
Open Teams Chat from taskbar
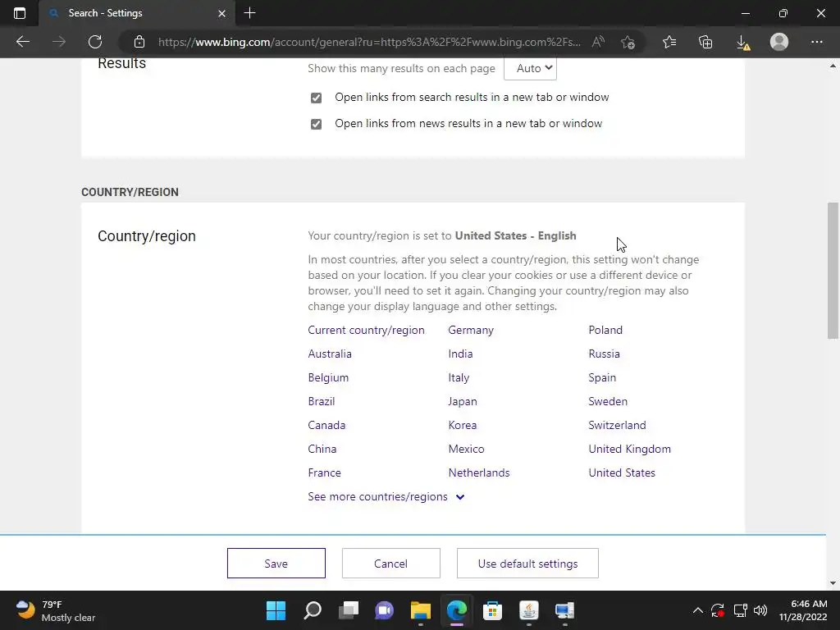(x=384, y=610)
